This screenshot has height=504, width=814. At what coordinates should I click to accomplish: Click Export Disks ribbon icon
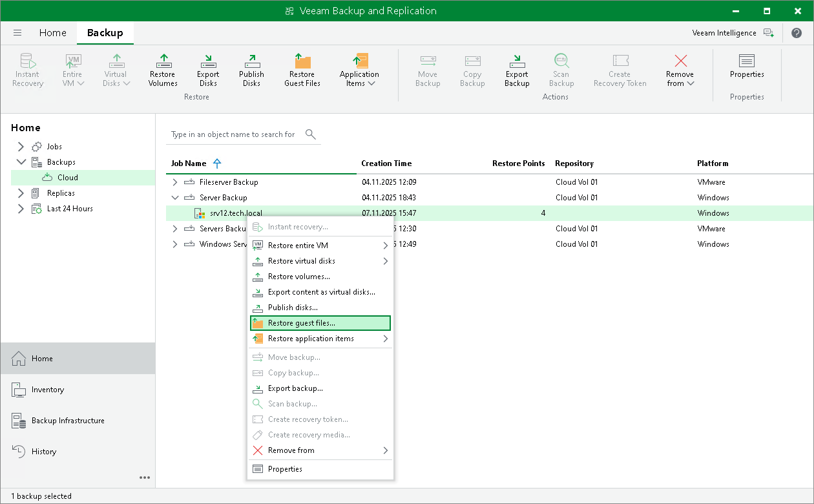coord(208,70)
